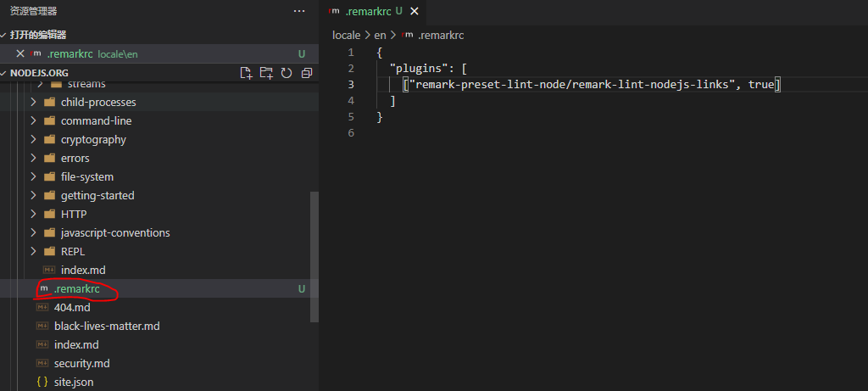Click remark icon beside .remarkrc in tree
The width and height of the screenshot is (868, 391).
point(42,288)
